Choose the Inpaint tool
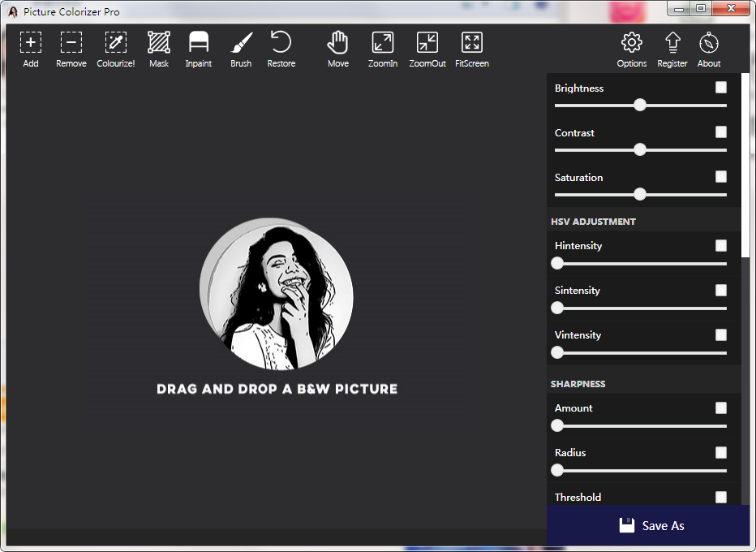The height and width of the screenshot is (552, 756). 199,43
